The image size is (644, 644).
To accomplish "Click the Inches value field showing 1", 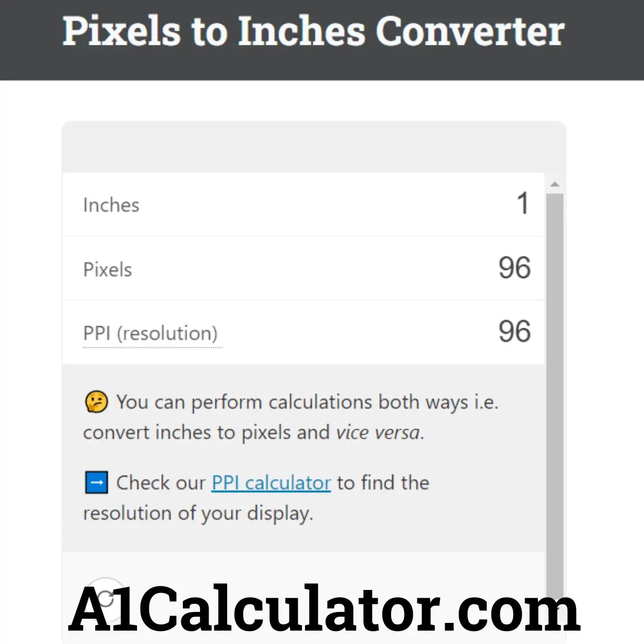I will (522, 203).
